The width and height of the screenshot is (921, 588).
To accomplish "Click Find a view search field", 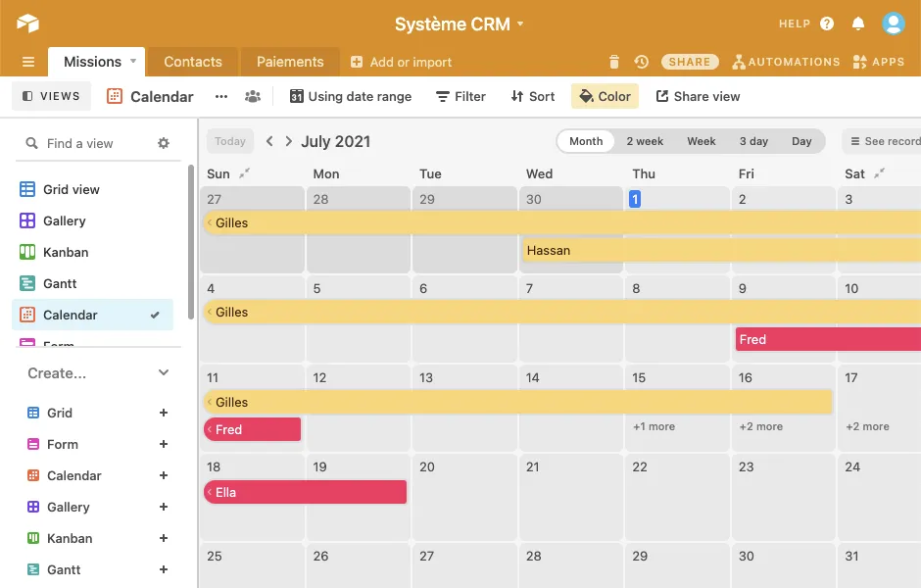I will tap(88, 143).
